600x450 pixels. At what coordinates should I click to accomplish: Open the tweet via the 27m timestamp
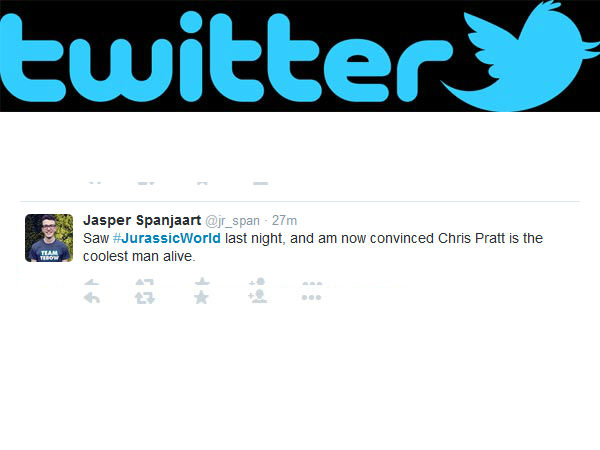[284, 221]
